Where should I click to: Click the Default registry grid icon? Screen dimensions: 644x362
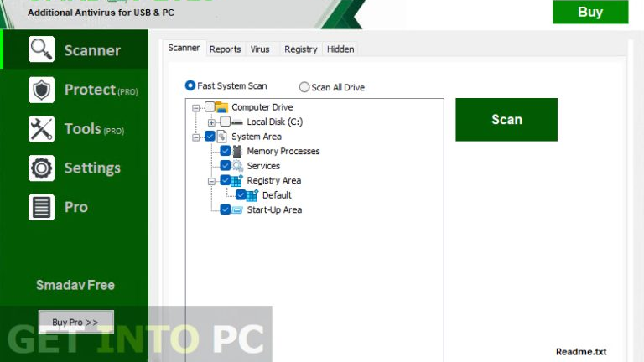[252, 195]
